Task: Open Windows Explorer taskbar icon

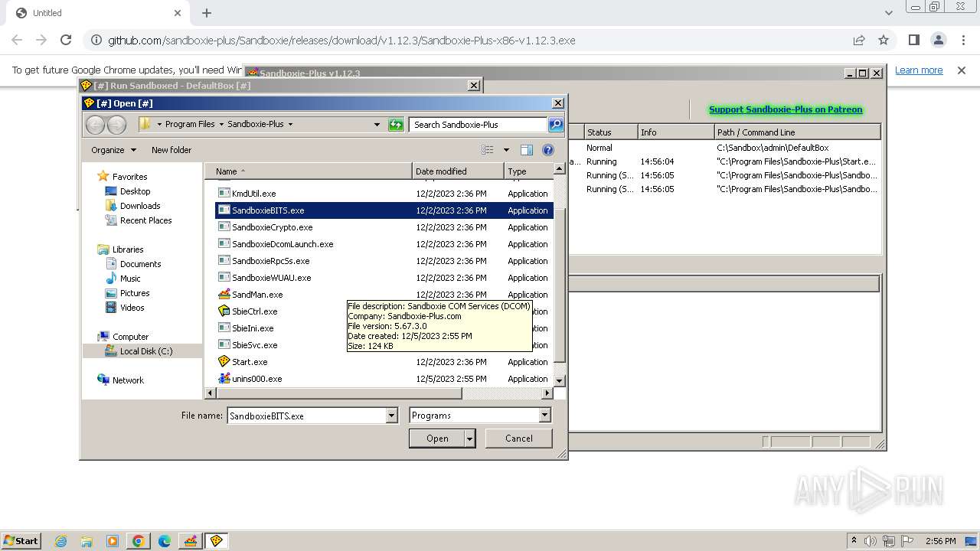Action: tap(87, 541)
